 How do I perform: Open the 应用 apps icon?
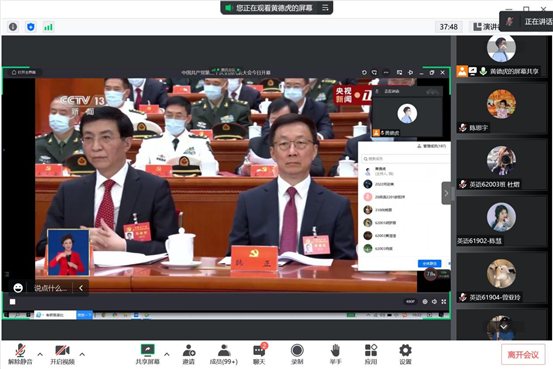pyautogui.click(x=371, y=354)
